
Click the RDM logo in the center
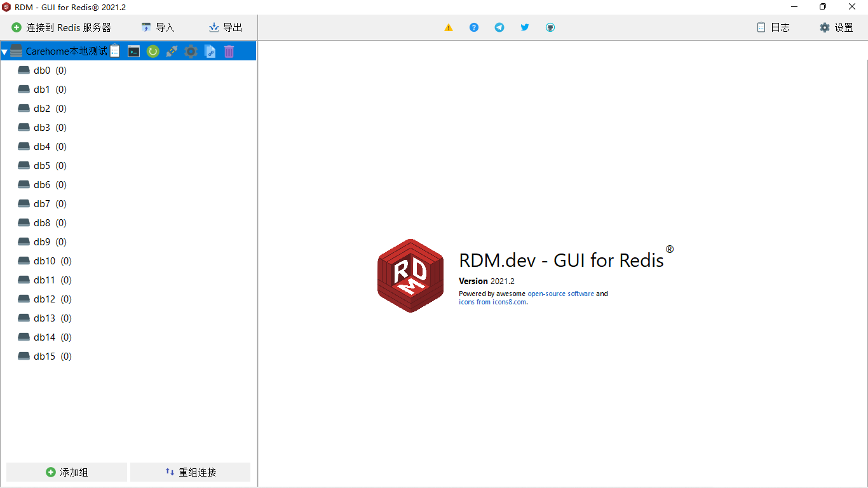410,276
